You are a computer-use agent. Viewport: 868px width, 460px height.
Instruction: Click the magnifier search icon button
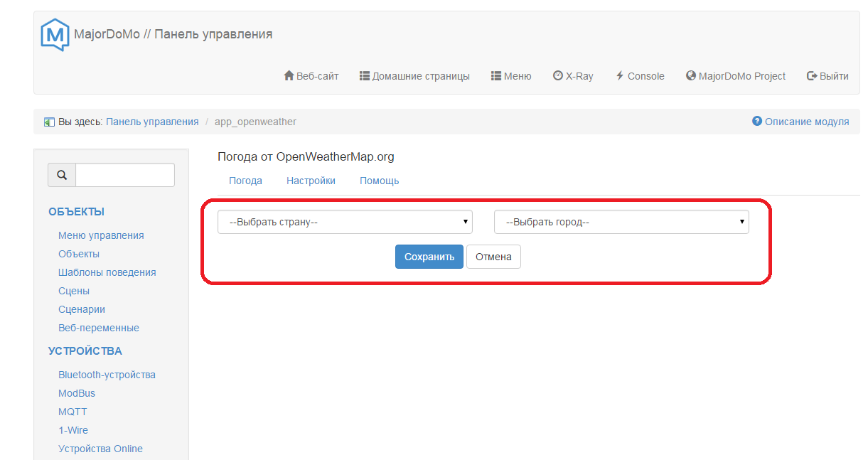(62, 175)
